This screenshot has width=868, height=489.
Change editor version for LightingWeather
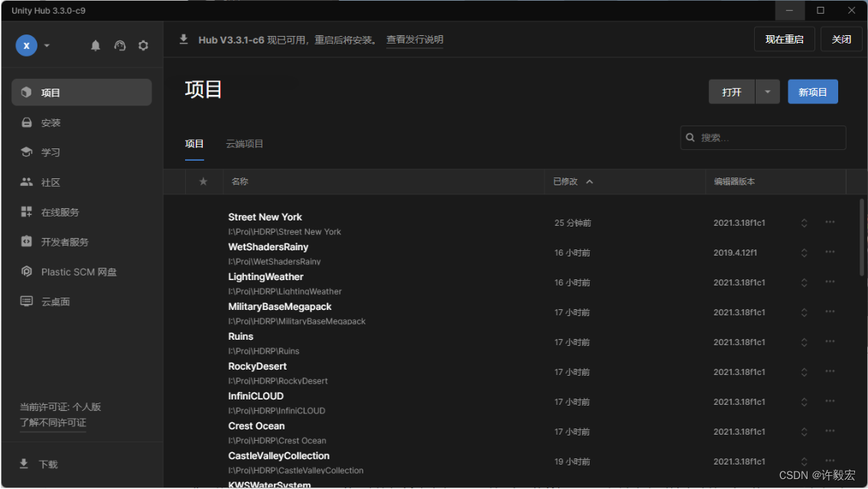click(804, 282)
